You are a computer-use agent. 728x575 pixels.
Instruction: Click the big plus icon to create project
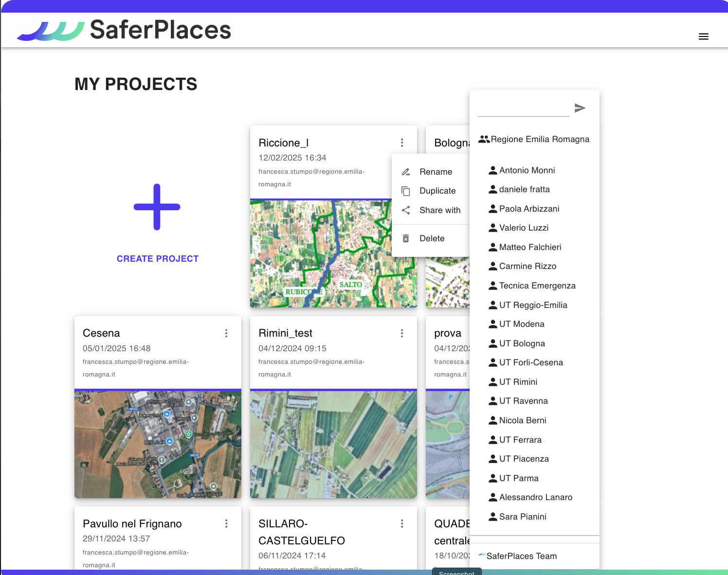coord(157,207)
